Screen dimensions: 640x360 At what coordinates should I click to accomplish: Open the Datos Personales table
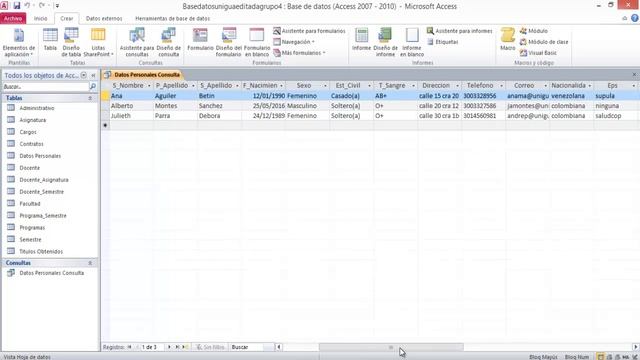pos(40,156)
